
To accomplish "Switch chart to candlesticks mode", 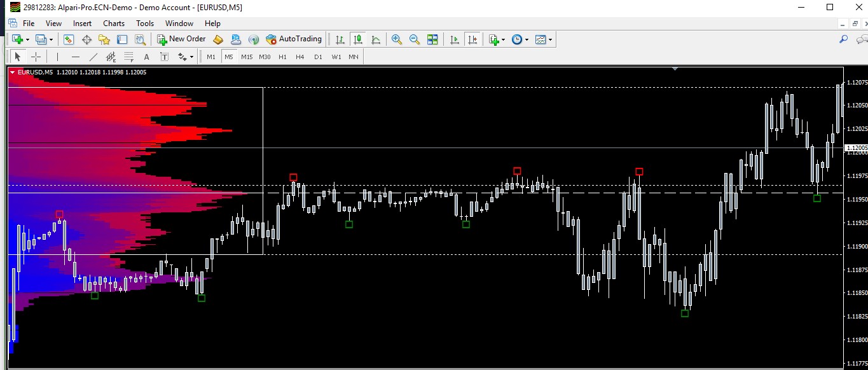I will [358, 39].
